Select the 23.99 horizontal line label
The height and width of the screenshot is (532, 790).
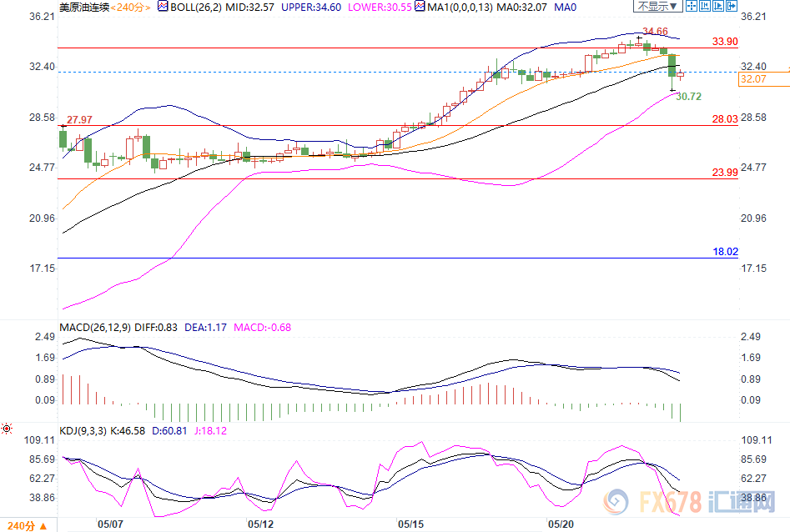coord(725,173)
